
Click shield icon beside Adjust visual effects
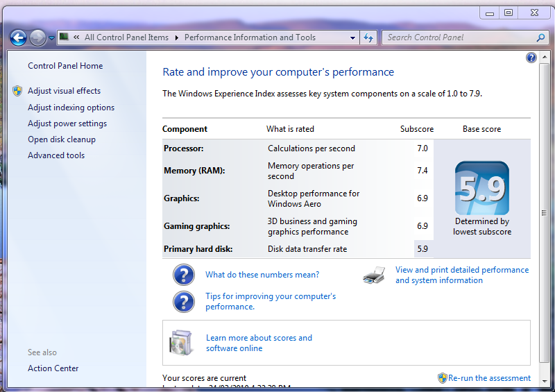17,91
